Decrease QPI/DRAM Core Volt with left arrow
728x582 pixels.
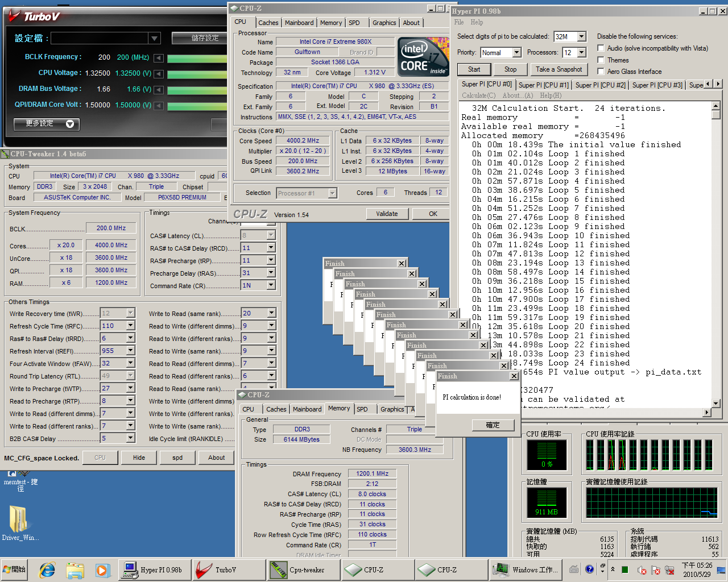click(159, 106)
